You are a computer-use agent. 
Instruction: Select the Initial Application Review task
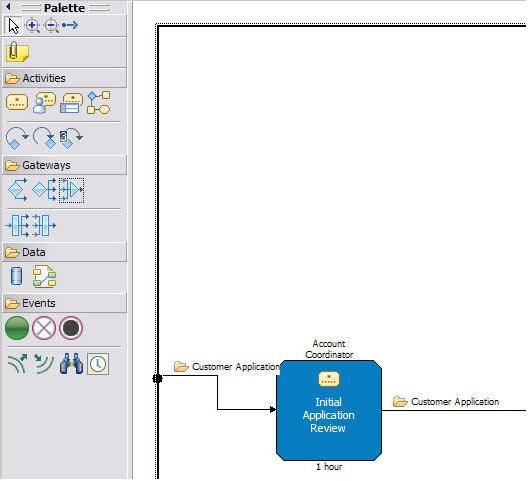(329, 411)
